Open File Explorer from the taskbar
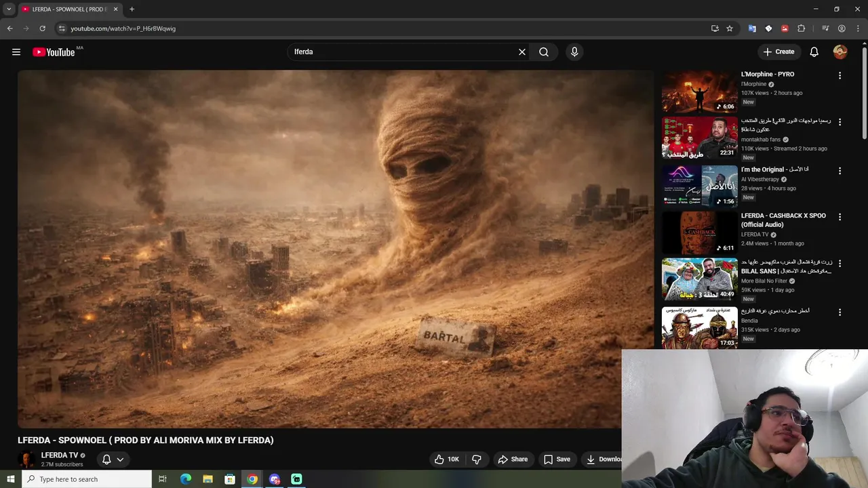This screenshot has height=488, width=868. [x=208, y=479]
